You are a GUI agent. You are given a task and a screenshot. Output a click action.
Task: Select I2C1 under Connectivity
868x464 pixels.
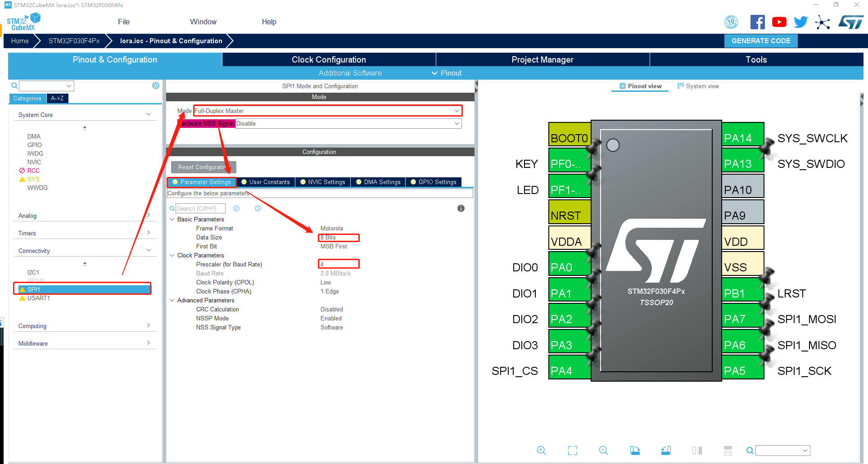(x=33, y=272)
